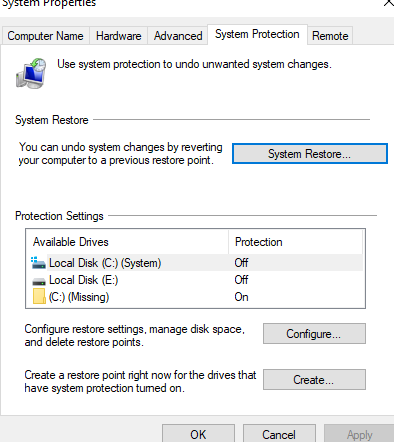Select the System Protection tab
The width and height of the screenshot is (394, 442).
click(x=257, y=34)
